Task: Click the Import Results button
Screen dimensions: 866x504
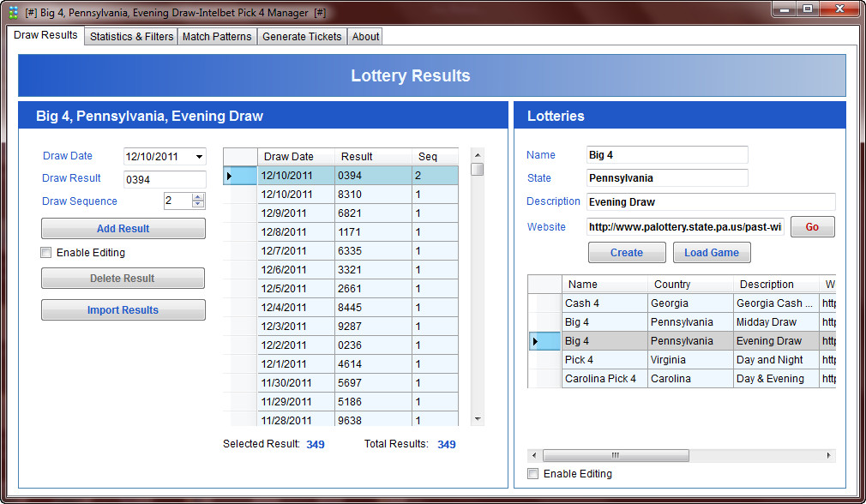Action: pos(123,310)
